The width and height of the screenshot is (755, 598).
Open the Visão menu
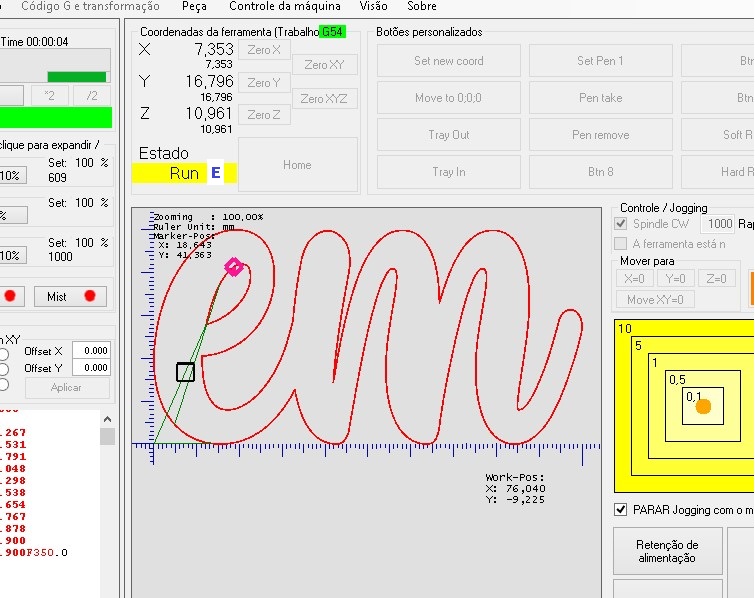point(373,6)
